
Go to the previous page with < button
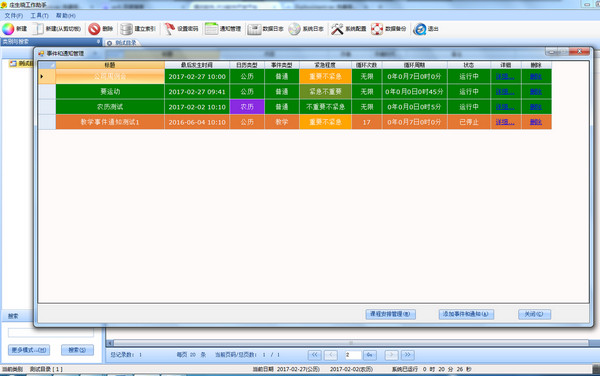pyautogui.click(x=331, y=355)
